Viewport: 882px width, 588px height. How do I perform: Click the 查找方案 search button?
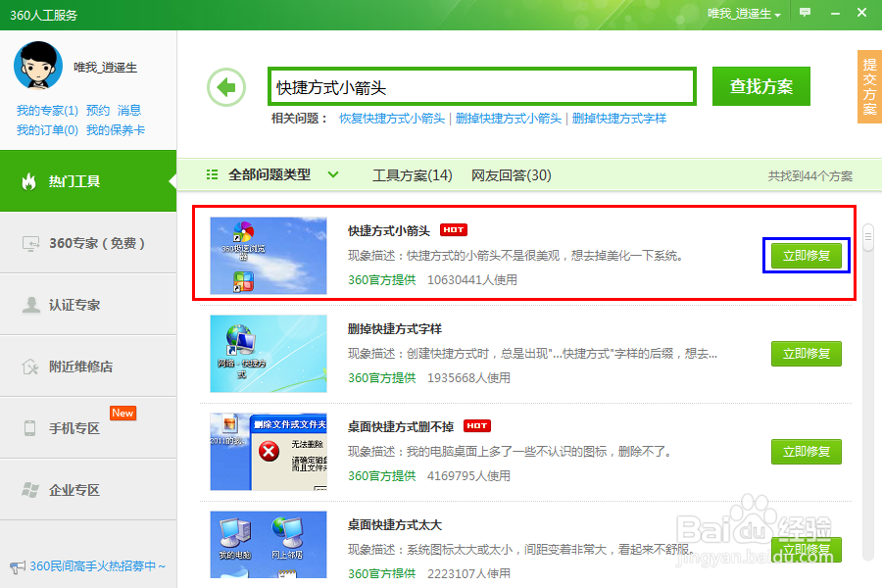click(761, 86)
